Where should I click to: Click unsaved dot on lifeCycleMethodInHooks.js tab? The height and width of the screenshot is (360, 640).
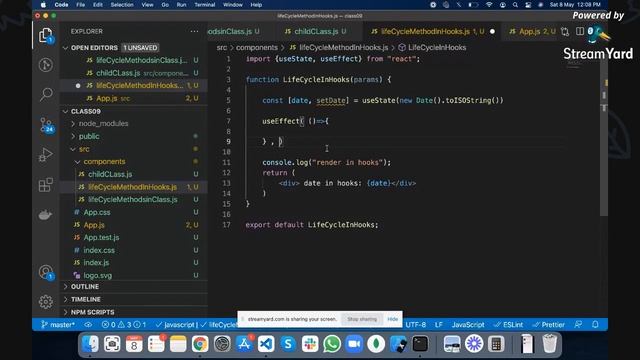tap(492, 31)
